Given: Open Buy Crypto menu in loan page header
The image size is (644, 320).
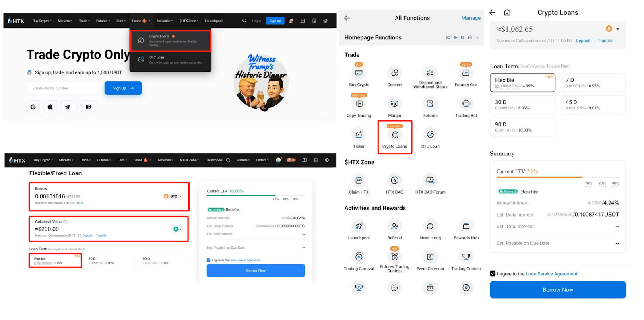Looking at the screenshot, I should click(43, 160).
